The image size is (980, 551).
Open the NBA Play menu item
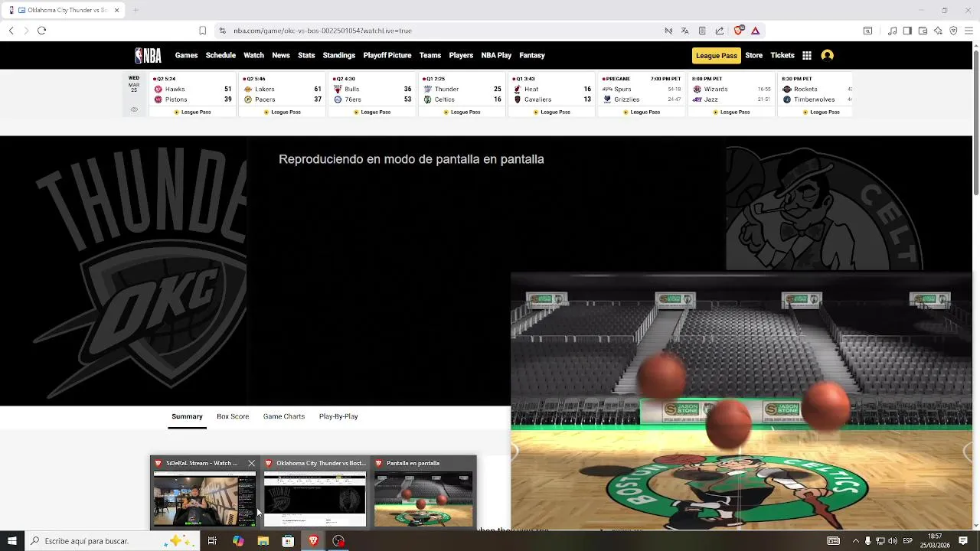496,55
